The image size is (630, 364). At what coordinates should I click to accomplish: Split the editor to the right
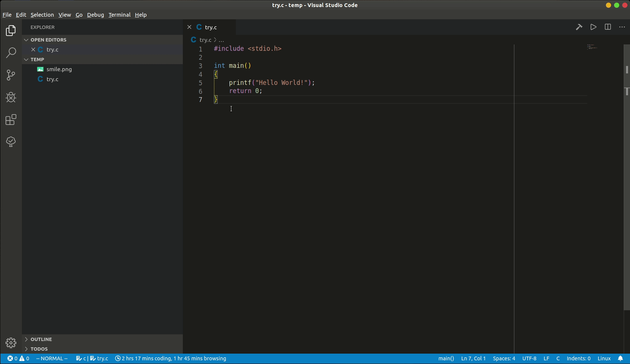608,27
